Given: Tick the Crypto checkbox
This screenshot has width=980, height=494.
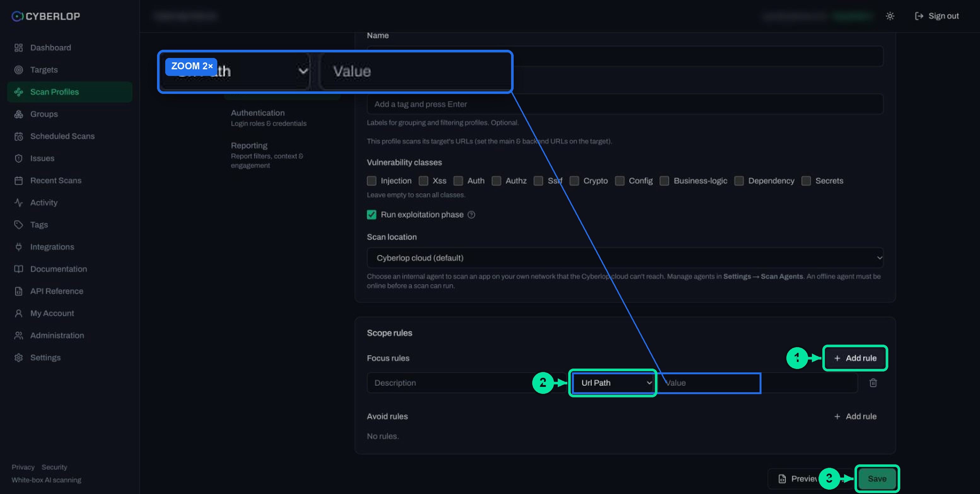Looking at the screenshot, I should (x=574, y=181).
